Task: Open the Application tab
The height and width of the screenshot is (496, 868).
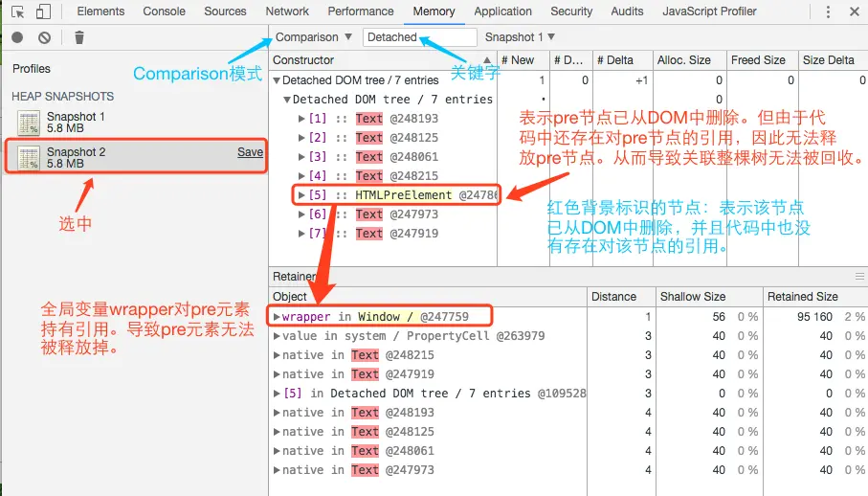Action: click(x=502, y=11)
